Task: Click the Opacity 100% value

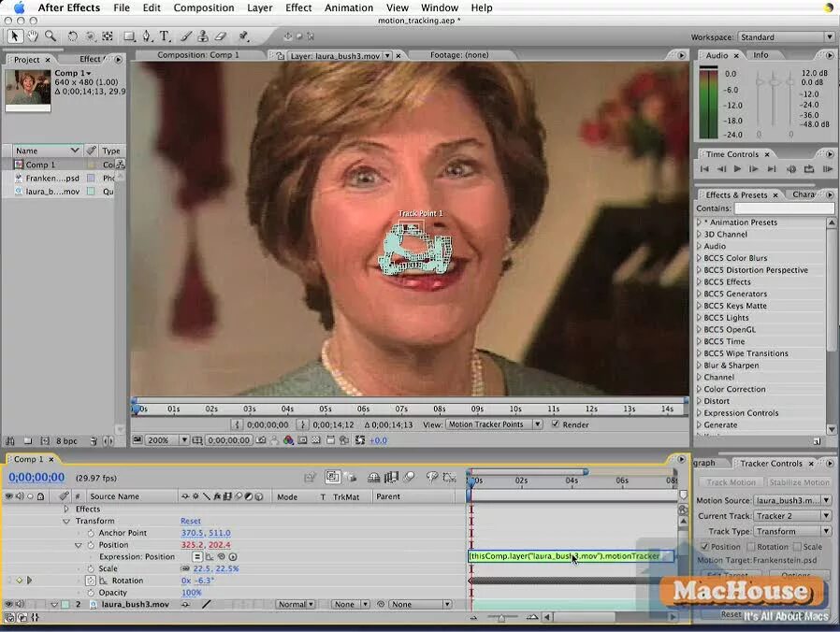Action: click(x=191, y=593)
